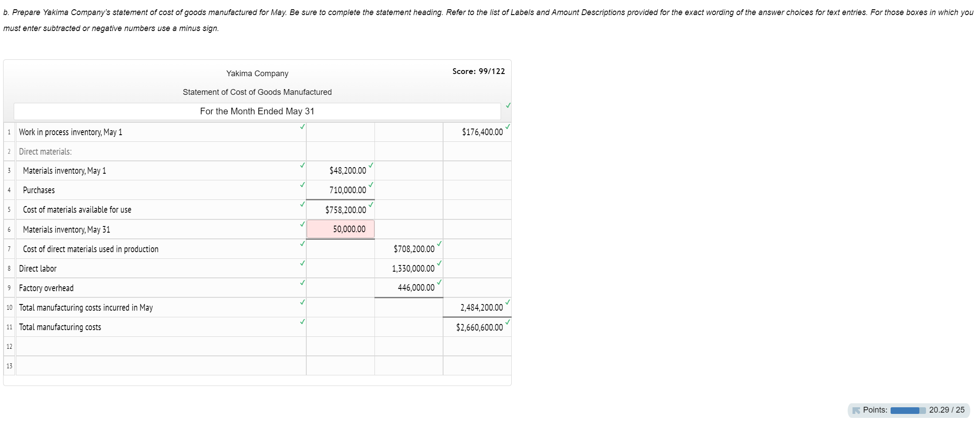The width and height of the screenshot is (980, 421).
Task: Click the checkmark beside $2,660,600.00
Action: [x=508, y=321]
